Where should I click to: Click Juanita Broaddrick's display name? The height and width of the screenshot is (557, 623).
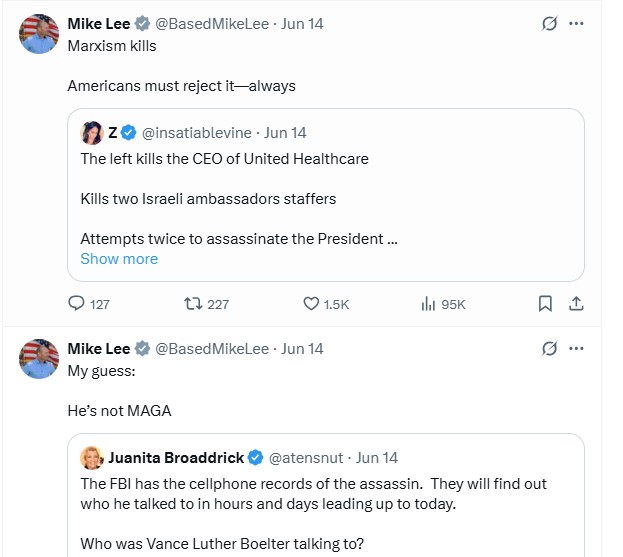(176, 458)
